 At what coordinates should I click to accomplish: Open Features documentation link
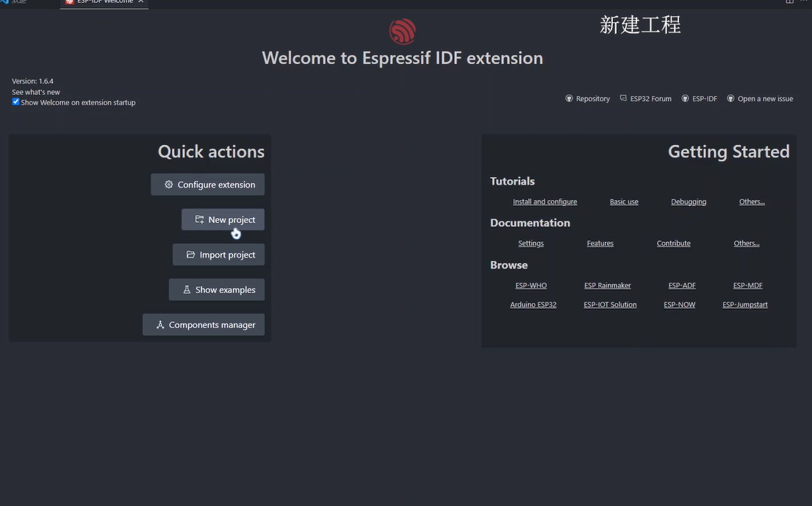pos(600,243)
